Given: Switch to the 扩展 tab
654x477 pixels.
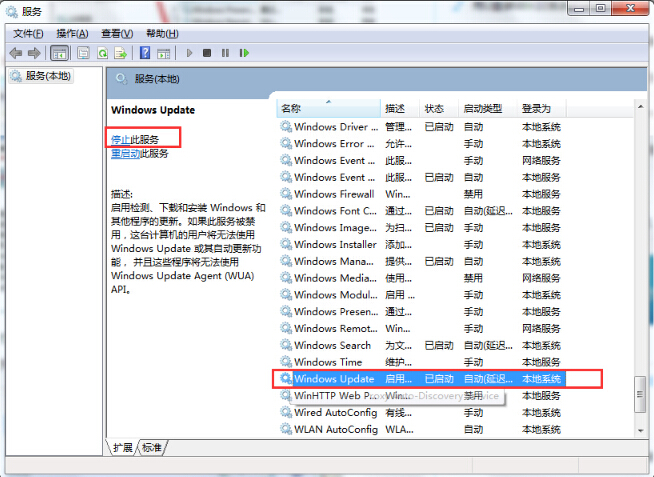Looking at the screenshot, I should tap(122, 447).
